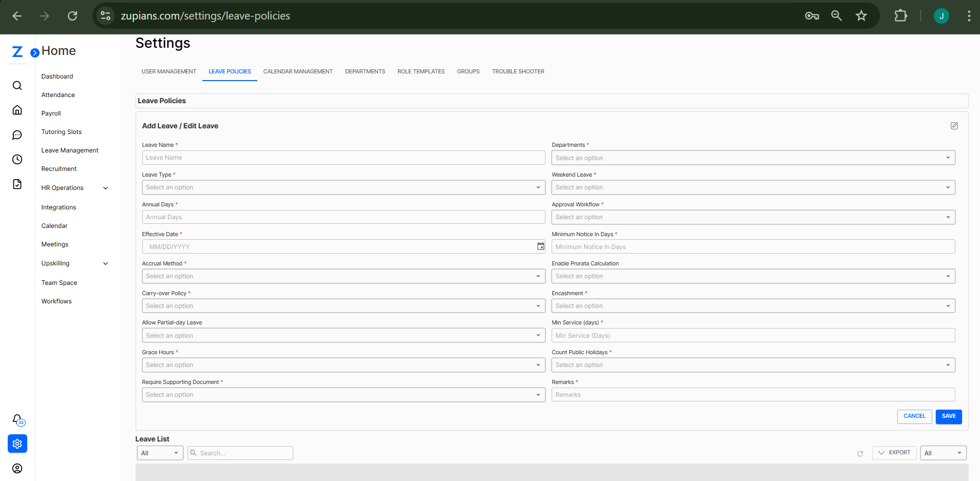Image resolution: width=980 pixels, height=481 pixels.
Task: Click the CANCEL button
Action: [914, 416]
